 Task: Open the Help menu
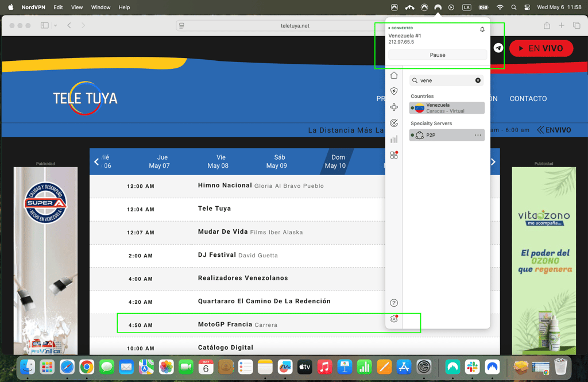click(124, 7)
